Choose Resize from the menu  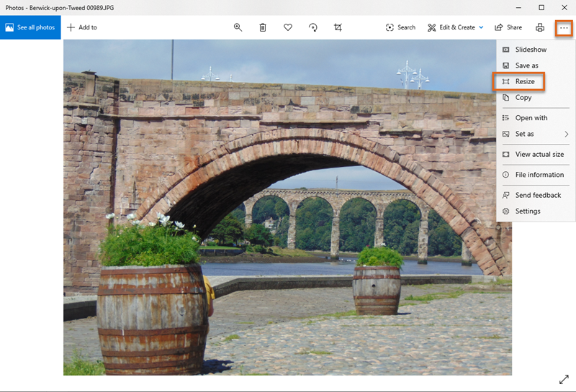click(x=524, y=82)
